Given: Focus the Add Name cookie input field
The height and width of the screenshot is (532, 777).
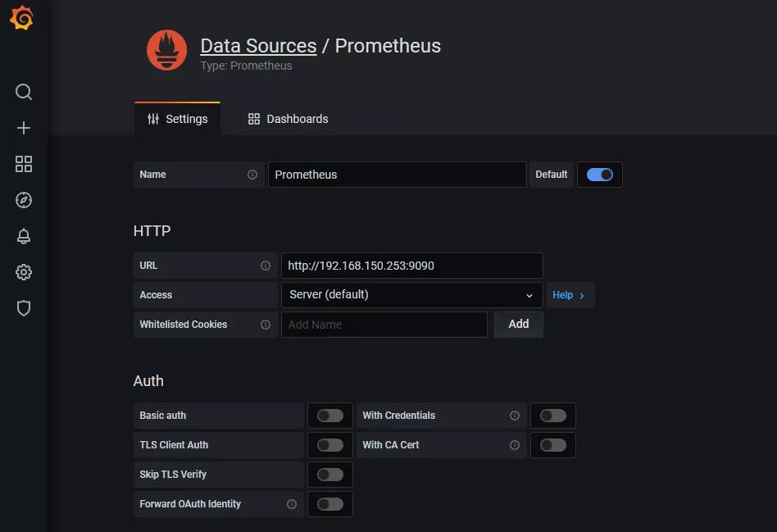Looking at the screenshot, I should tap(384, 325).
